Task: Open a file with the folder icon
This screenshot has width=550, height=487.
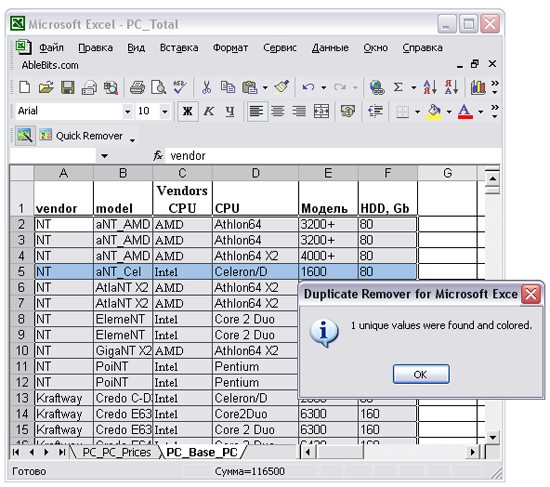Action: 46,87
